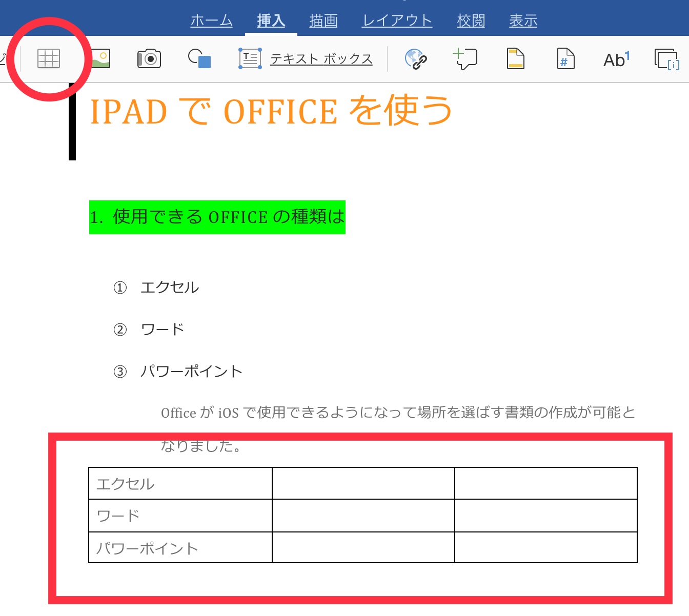The image size is (689, 616).
Task: Open the header and footer icon
Action: click(515, 58)
